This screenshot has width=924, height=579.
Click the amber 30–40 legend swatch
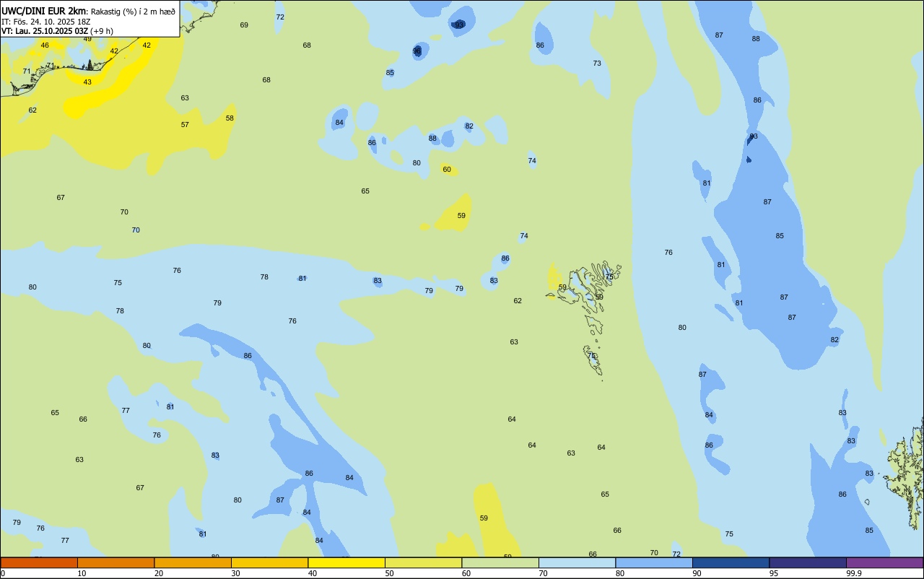click(x=269, y=562)
